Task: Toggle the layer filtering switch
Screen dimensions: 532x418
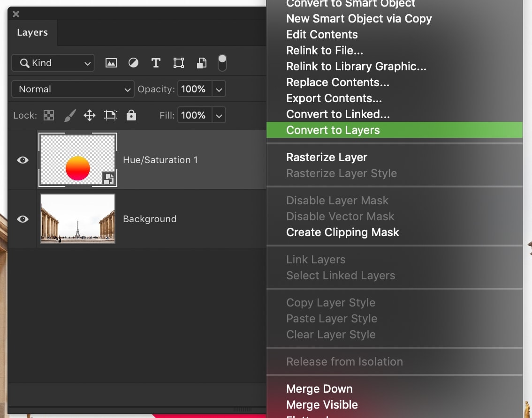Action: pos(222,62)
